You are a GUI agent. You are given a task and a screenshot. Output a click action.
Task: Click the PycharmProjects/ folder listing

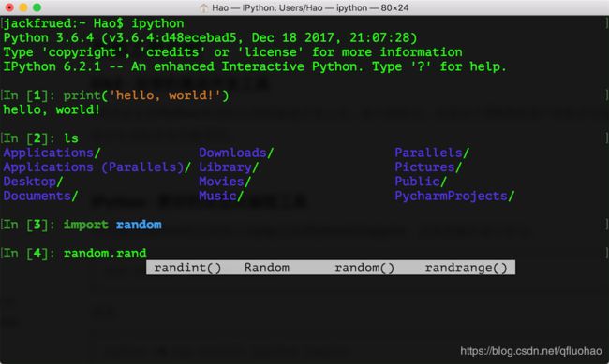[454, 196]
